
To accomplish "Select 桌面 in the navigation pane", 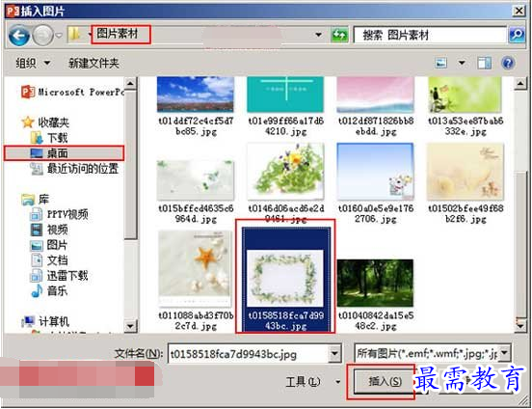I will click(65, 153).
